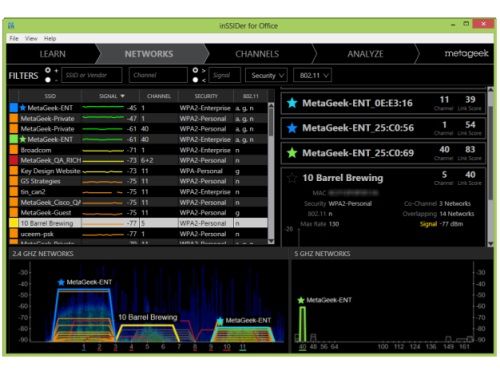This screenshot has width=500, height=375.
Task: Open the Security filter dropdown
Action: (x=266, y=75)
